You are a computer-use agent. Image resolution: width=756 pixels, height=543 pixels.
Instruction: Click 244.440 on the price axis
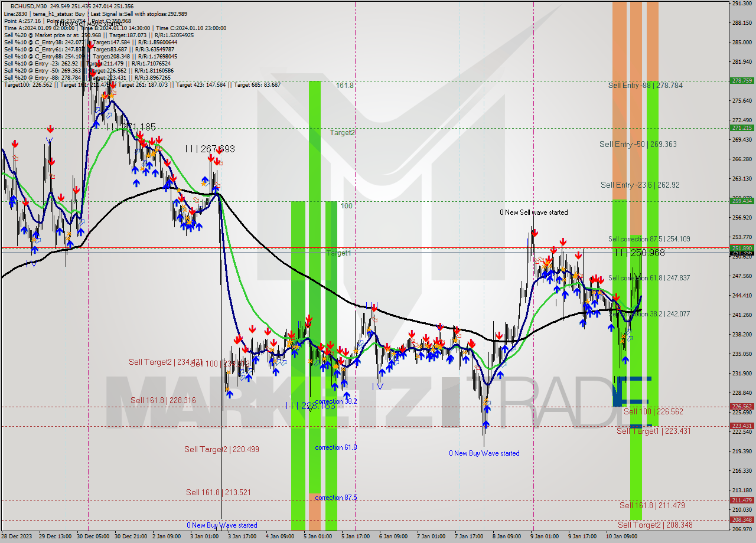pos(742,295)
